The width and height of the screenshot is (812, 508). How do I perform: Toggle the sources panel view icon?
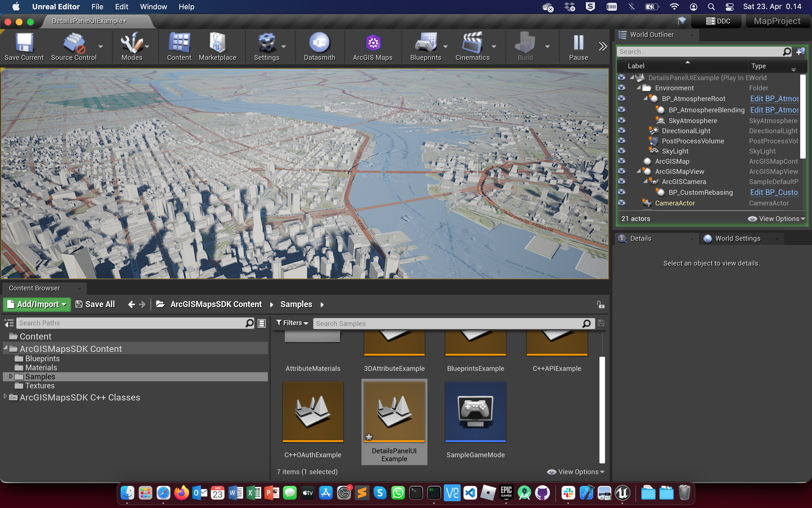pyautogui.click(x=9, y=323)
